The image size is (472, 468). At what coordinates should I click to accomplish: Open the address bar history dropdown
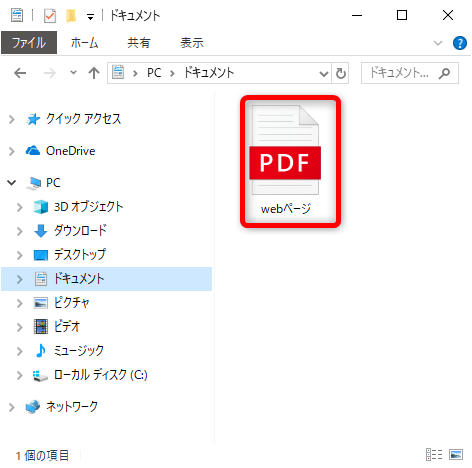pyautogui.click(x=323, y=73)
